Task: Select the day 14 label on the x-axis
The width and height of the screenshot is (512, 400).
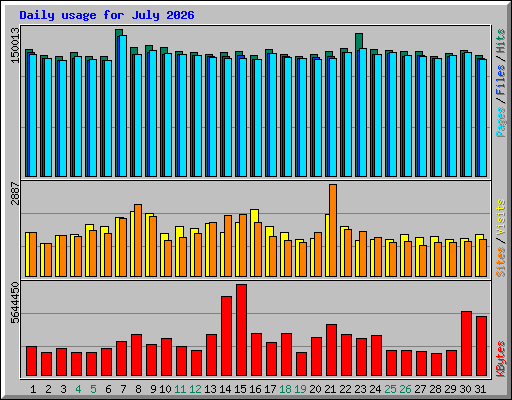Action: 225,389
